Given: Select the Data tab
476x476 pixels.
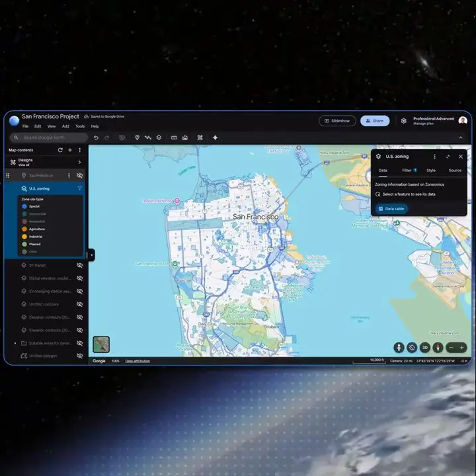Looking at the screenshot, I should coord(383,171).
